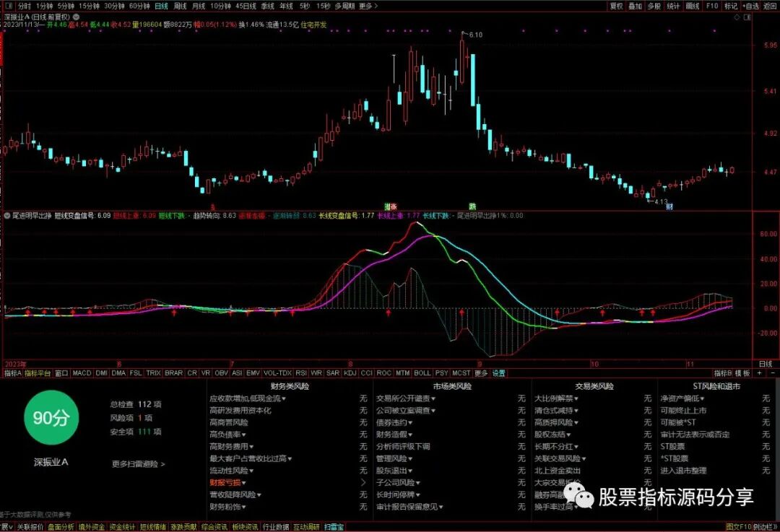This screenshot has height=532, width=780.
Task: Switch to 月线 monthly chart
Action: [199, 6]
